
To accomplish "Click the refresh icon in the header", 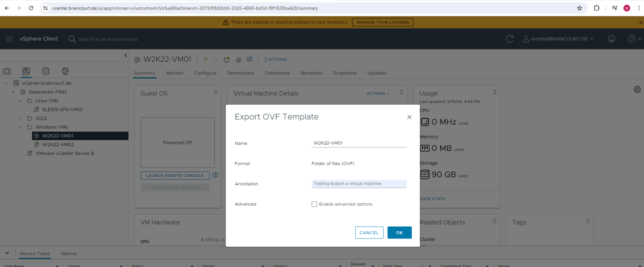I will tap(509, 39).
